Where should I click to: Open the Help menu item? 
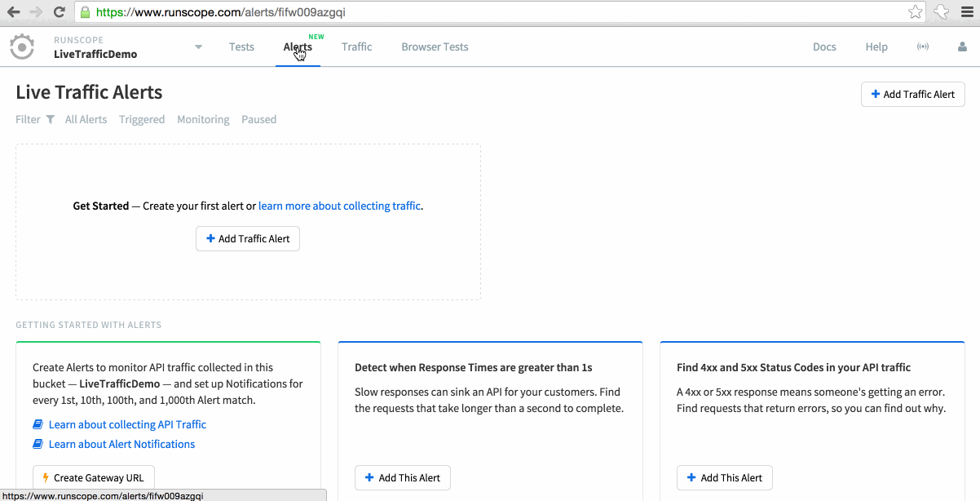coord(876,47)
